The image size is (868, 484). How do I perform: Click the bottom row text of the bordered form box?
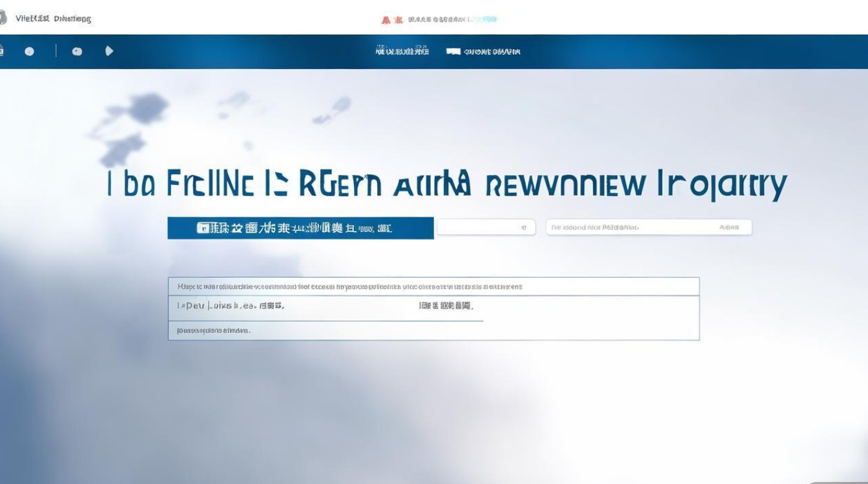click(213, 330)
